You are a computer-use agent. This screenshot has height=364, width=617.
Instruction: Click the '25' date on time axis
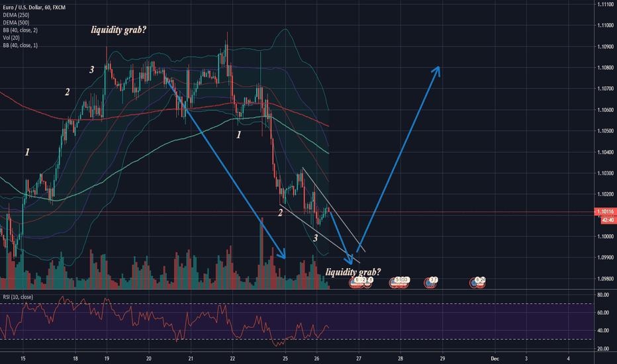click(285, 357)
